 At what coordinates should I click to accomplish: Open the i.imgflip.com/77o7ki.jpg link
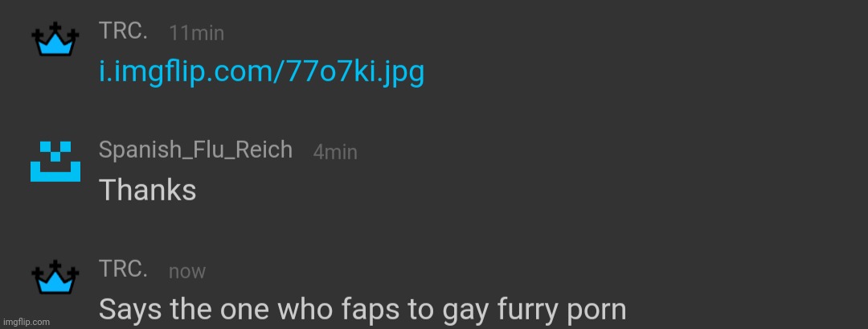click(261, 72)
